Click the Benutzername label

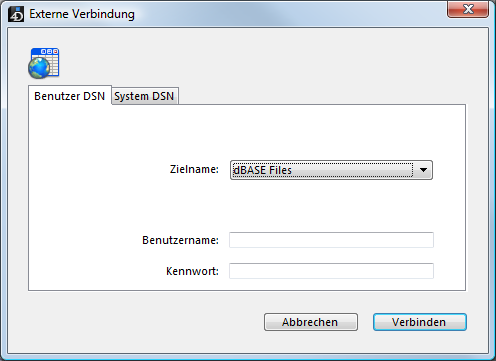[x=180, y=240]
